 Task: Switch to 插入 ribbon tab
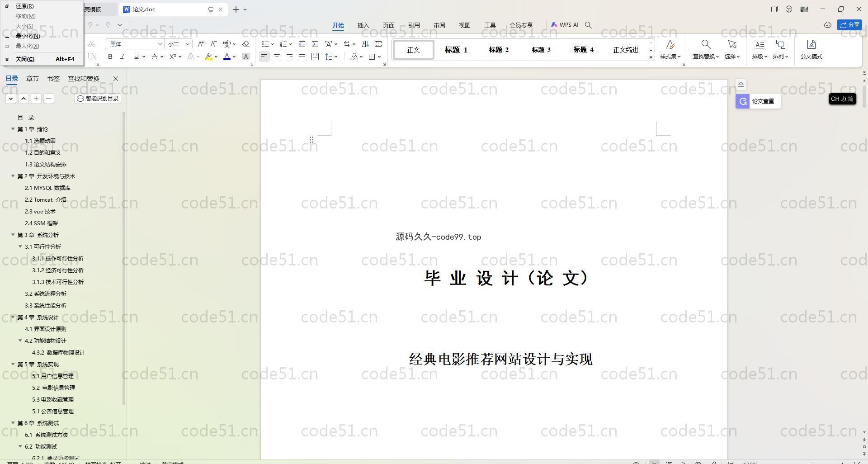(x=363, y=25)
